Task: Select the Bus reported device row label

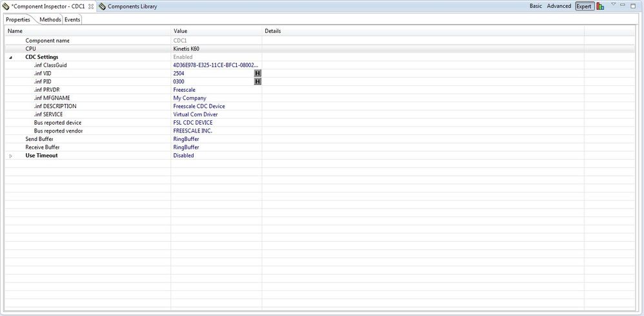Action: (57, 123)
